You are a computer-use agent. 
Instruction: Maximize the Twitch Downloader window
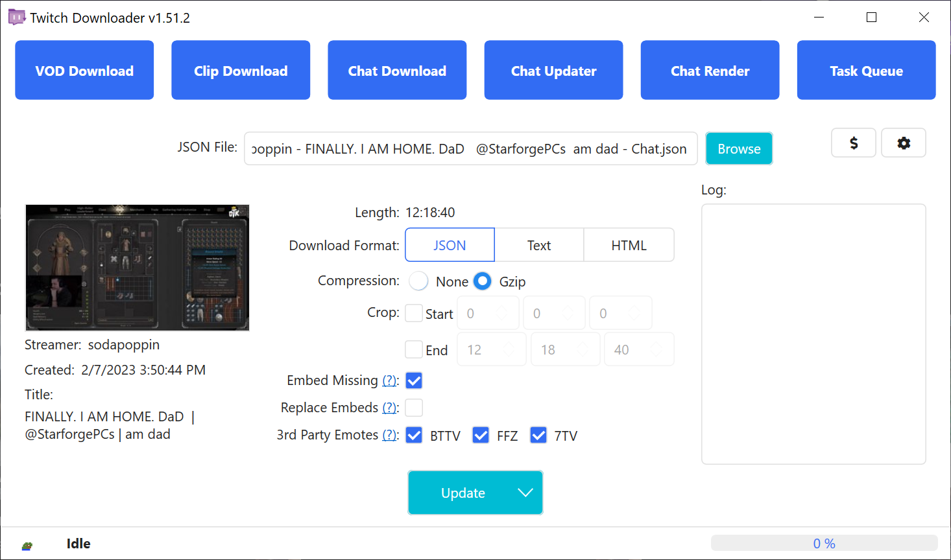(x=872, y=17)
